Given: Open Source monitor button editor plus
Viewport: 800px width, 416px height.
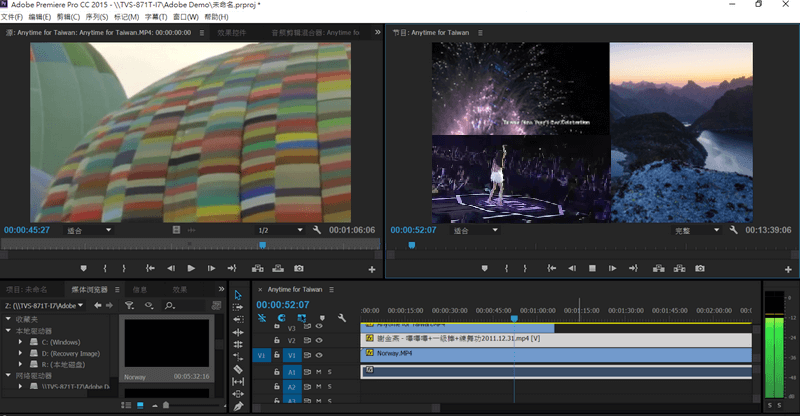Looking at the screenshot, I should point(372,269).
